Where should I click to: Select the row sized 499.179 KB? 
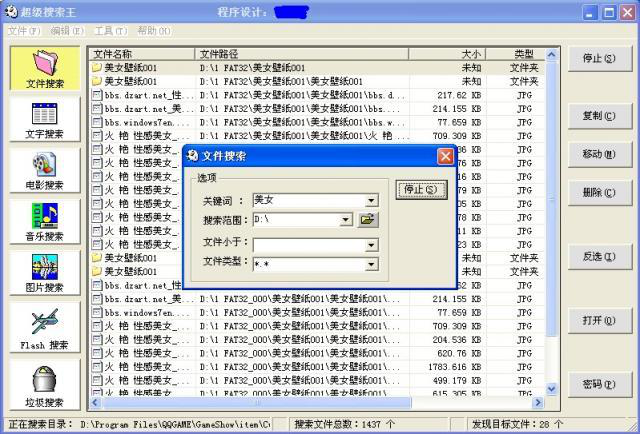(317, 380)
